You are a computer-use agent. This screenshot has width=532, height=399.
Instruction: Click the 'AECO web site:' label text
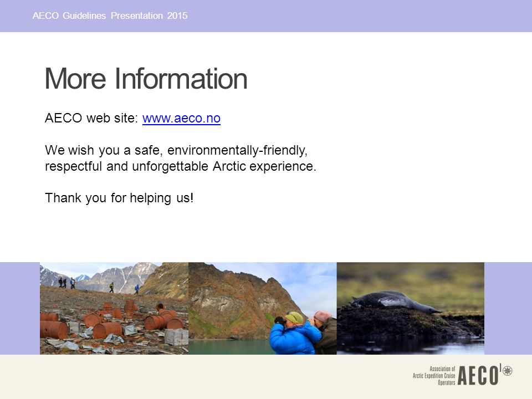click(91, 118)
